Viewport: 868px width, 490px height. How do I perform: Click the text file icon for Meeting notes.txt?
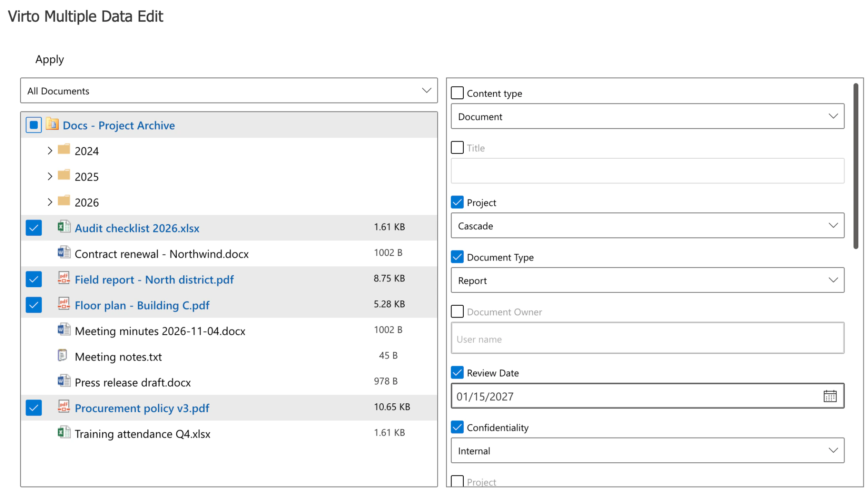62,356
